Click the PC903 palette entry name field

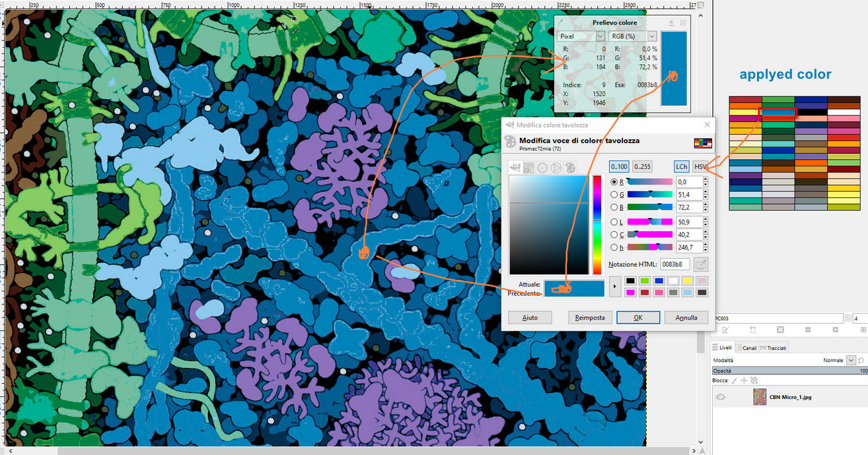(778, 318)
